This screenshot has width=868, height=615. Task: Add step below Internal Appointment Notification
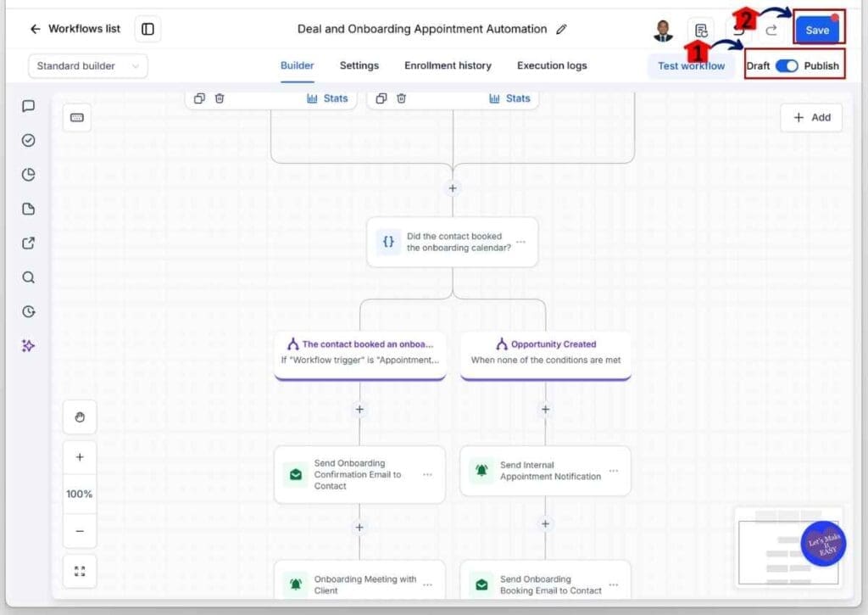click(x=545, y=523)
